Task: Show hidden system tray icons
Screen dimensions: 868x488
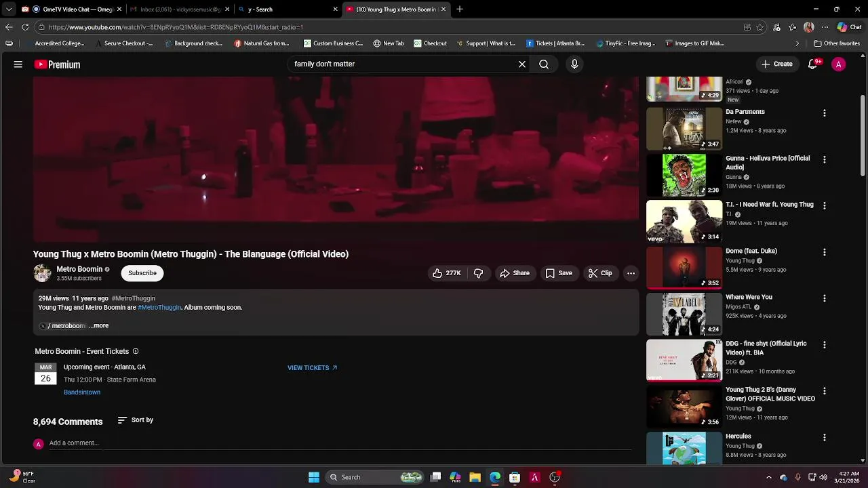Action: [x=769, y=477]
